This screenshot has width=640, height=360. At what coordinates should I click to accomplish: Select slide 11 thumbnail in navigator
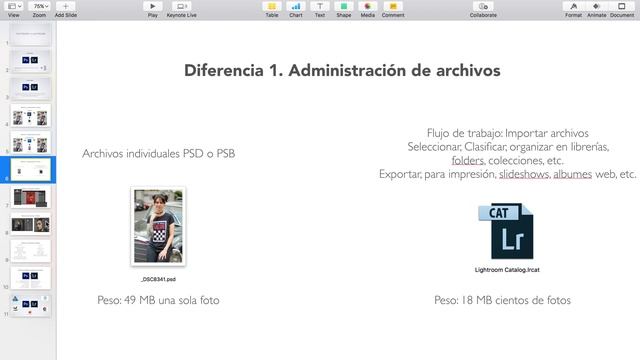(31, 305)
